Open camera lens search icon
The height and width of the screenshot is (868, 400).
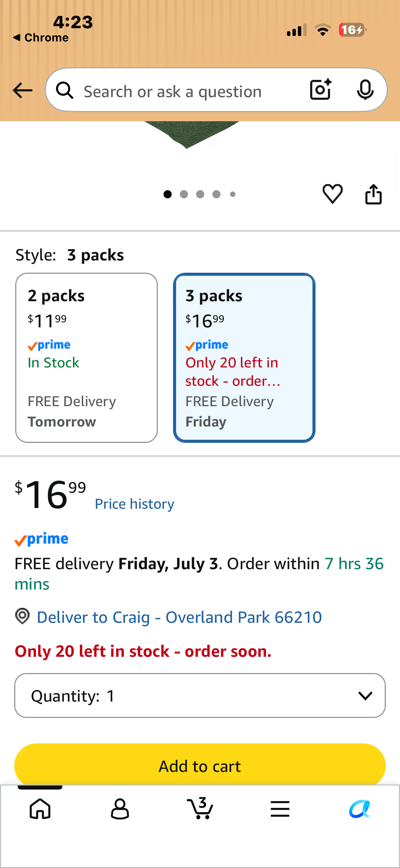321,90
